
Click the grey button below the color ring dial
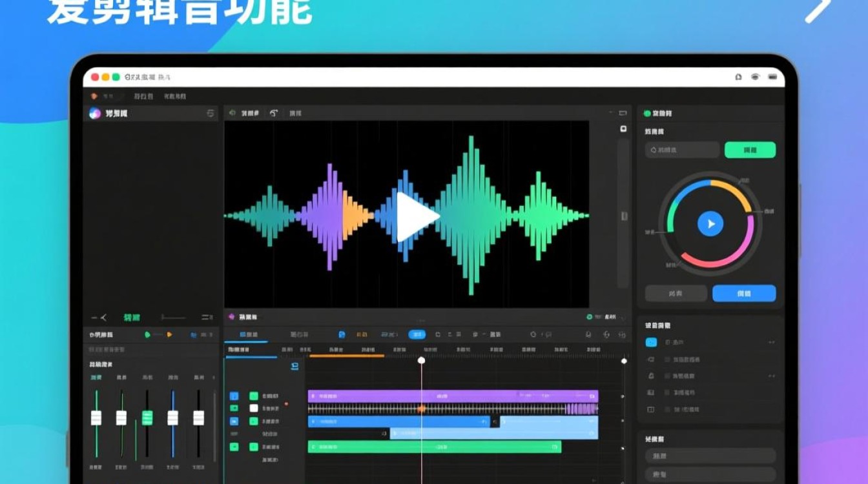click(x=676, y=293)
